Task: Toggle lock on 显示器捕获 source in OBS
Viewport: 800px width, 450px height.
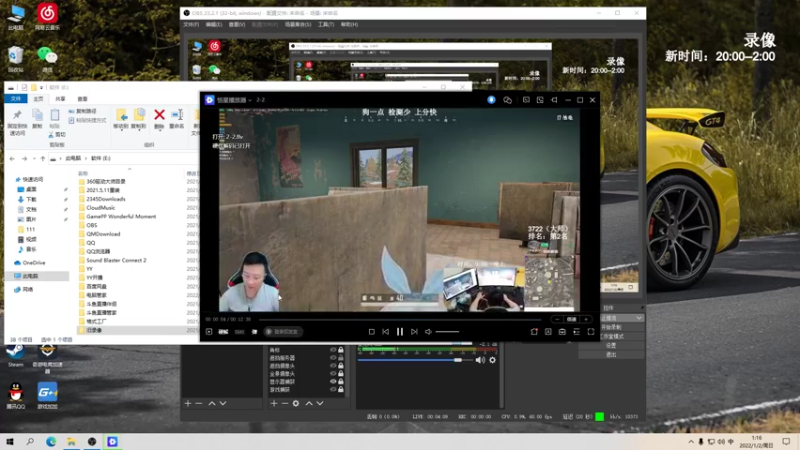Action: pos(341,381)
